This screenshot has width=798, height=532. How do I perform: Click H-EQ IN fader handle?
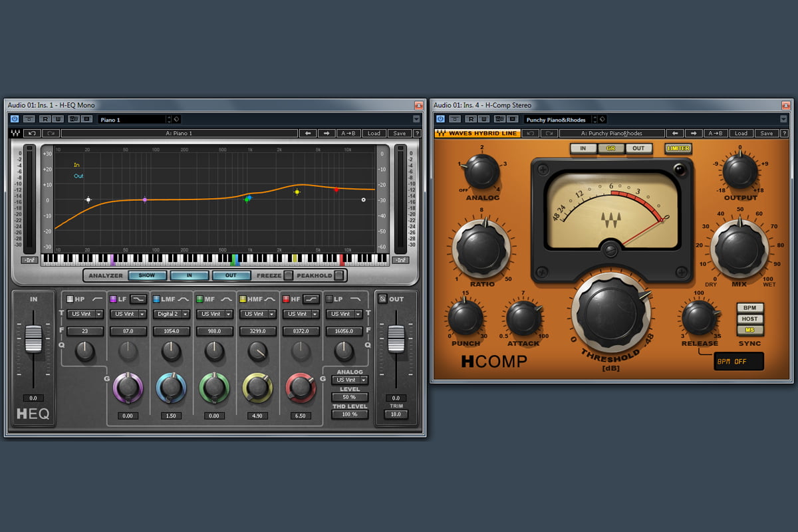point(33,339)
